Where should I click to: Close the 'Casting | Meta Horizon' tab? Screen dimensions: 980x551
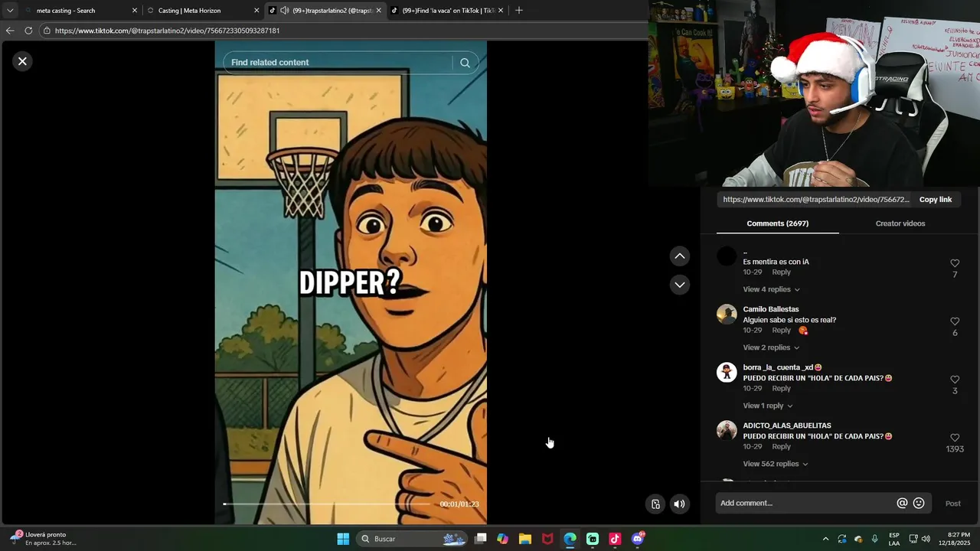[x=256, y=11]
